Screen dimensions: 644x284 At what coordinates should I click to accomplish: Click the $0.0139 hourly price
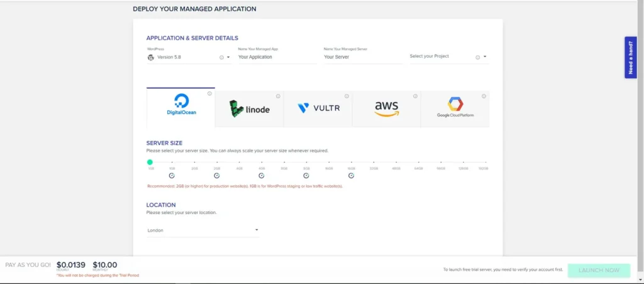(71, 265)
